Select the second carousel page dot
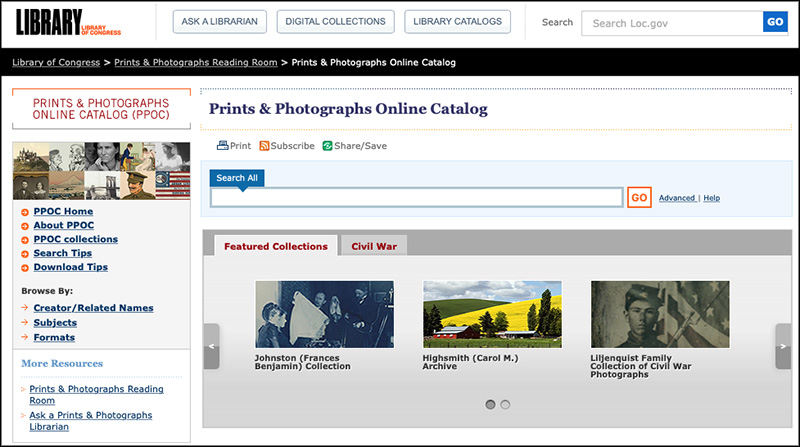Screen dimensions: 800x447 coord(505,405)
